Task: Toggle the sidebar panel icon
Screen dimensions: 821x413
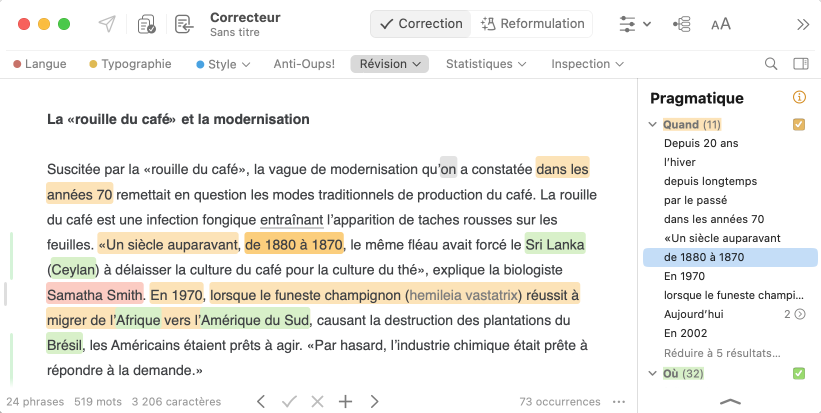Action: click(x=800, y=64)
